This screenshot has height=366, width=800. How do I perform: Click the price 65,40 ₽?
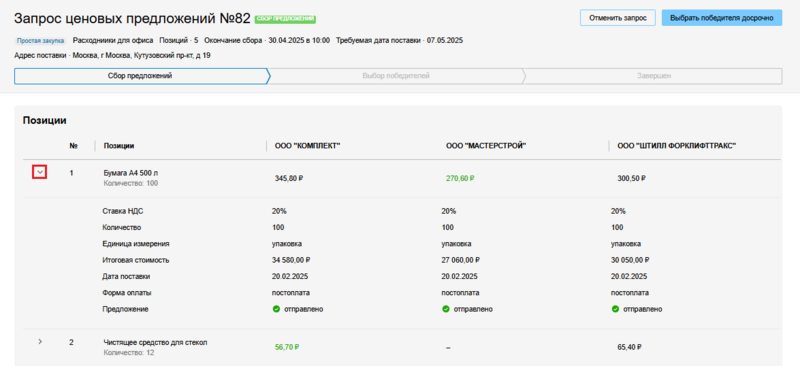pyautogui.click(x=630, y=347)
